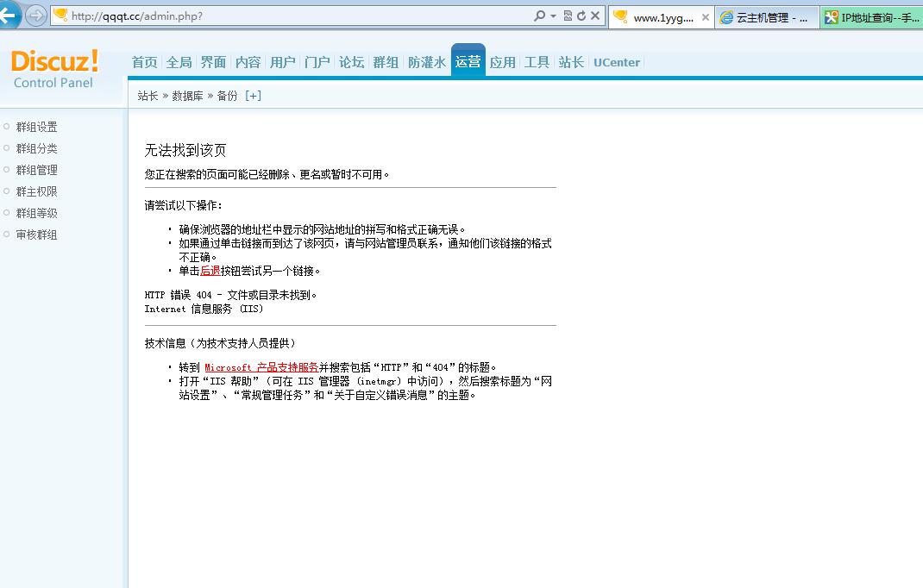Click into the address bar URL field
The image size is (923, 588).
[x=259, y=14]
